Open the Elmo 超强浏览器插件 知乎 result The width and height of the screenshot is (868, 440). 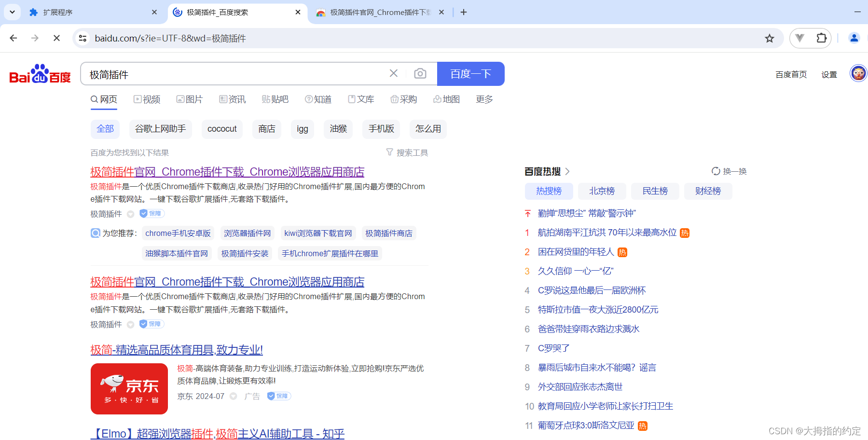coord(218,433)
